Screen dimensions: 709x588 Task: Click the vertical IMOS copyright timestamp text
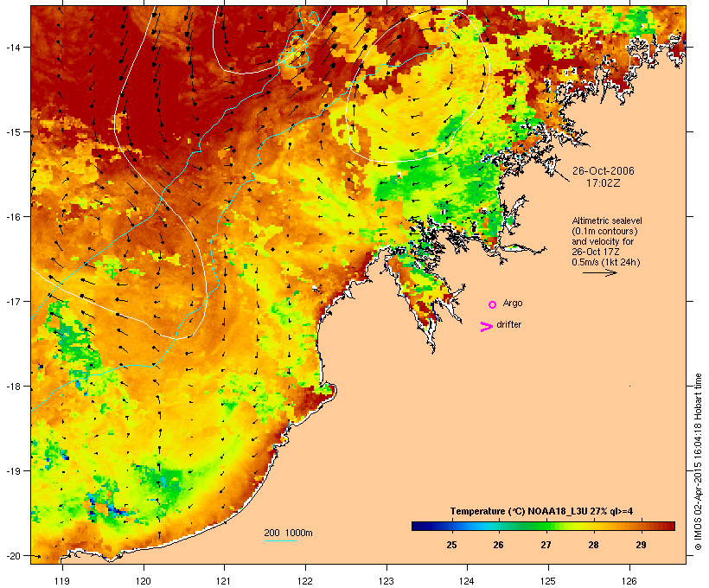pos(698,462)
